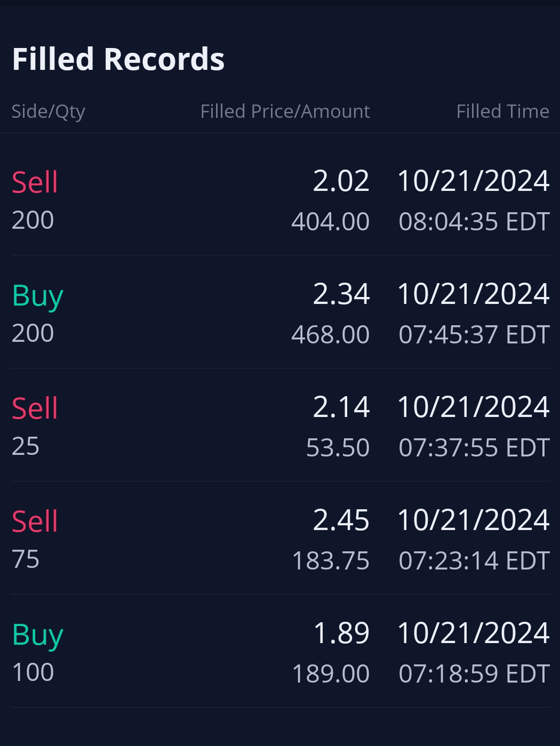Click the 1.89 filled price
This screenshot has height=746, width=560.
[x=341, y=633]
